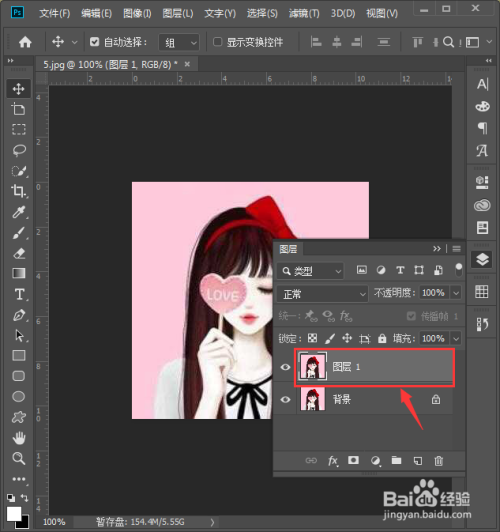Hide the 背景 layer eye icon
This screenshot has height=532, width=500.
(x=285, y=400)
